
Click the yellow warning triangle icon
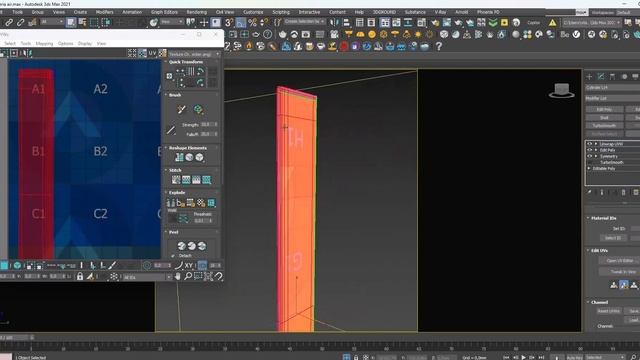(552, 23)
